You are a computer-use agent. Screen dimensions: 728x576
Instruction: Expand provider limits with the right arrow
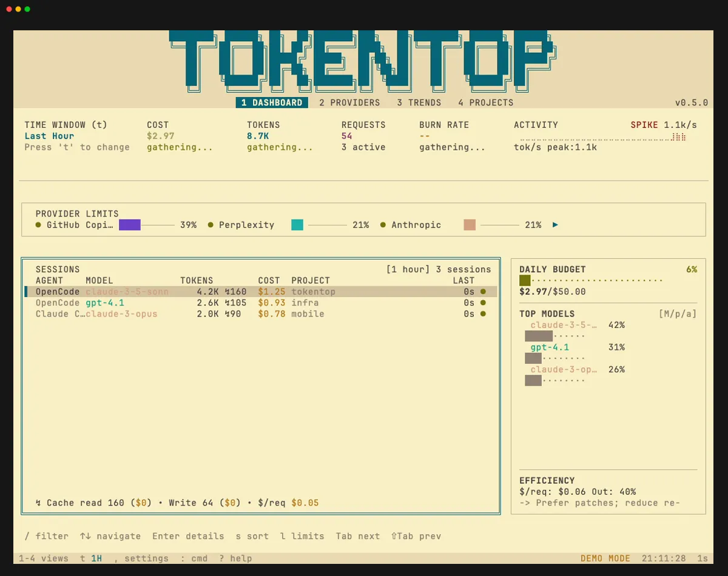555,224
